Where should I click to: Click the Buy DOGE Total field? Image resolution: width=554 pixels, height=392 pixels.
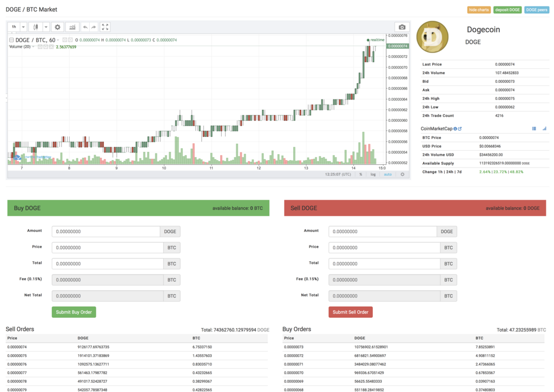click(x=108, y=264)
